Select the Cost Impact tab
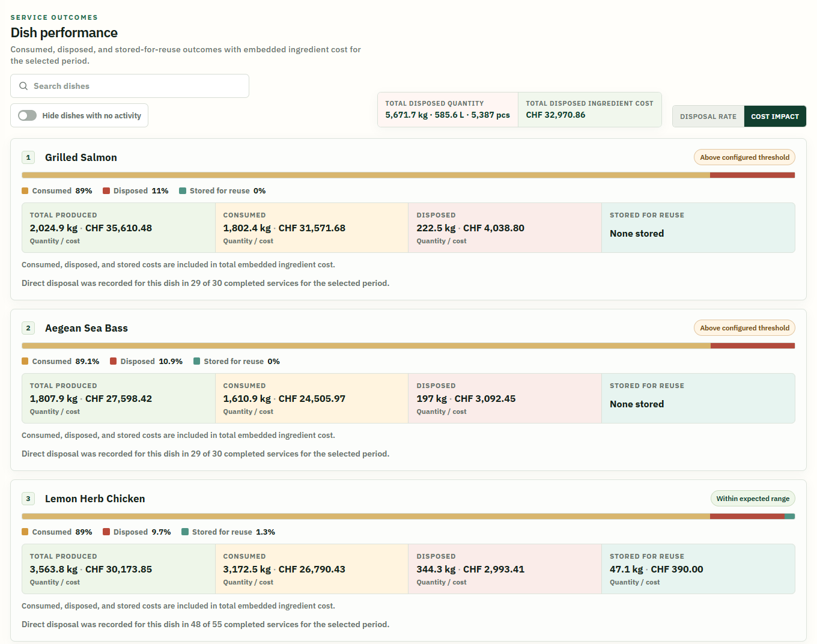Screen dimensions: 817x644 click(775, 117)
